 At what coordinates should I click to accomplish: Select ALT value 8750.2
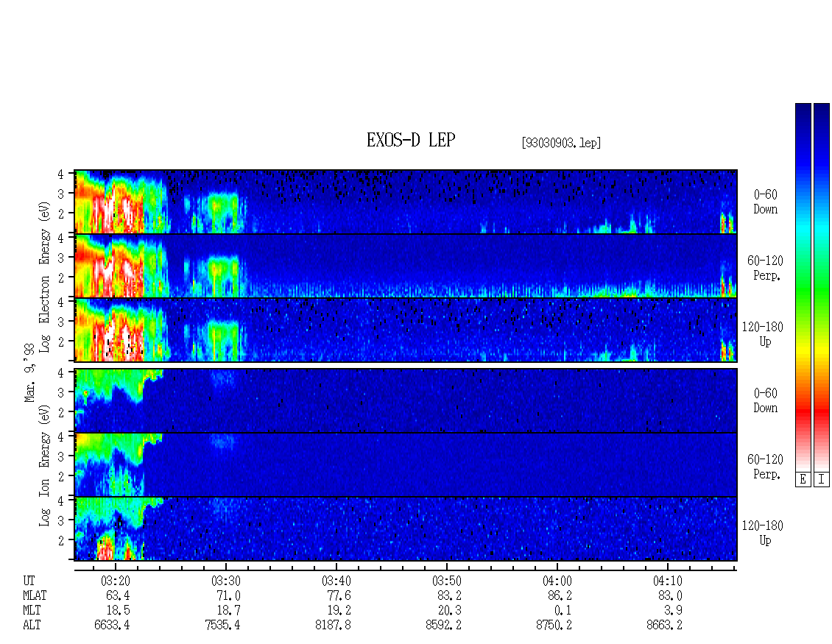click(554, 626)
